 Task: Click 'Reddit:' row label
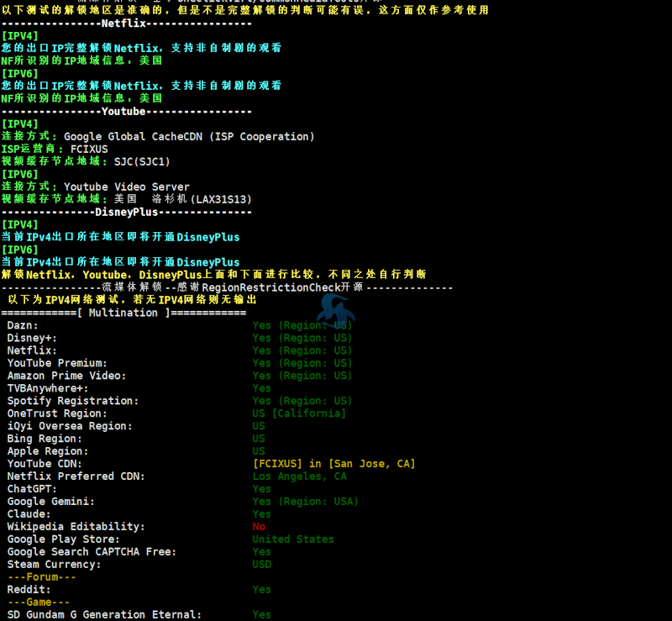[29, 589]
